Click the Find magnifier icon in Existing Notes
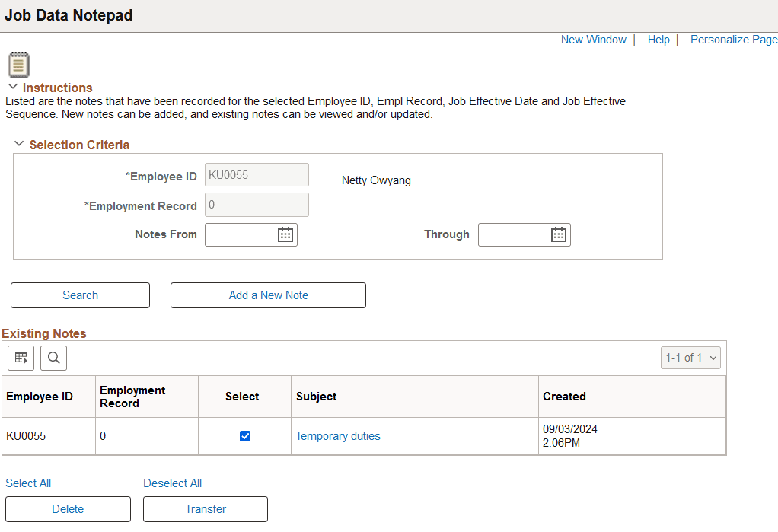The image size is (778, 532). pyautogui.click(x=53, y=358)
